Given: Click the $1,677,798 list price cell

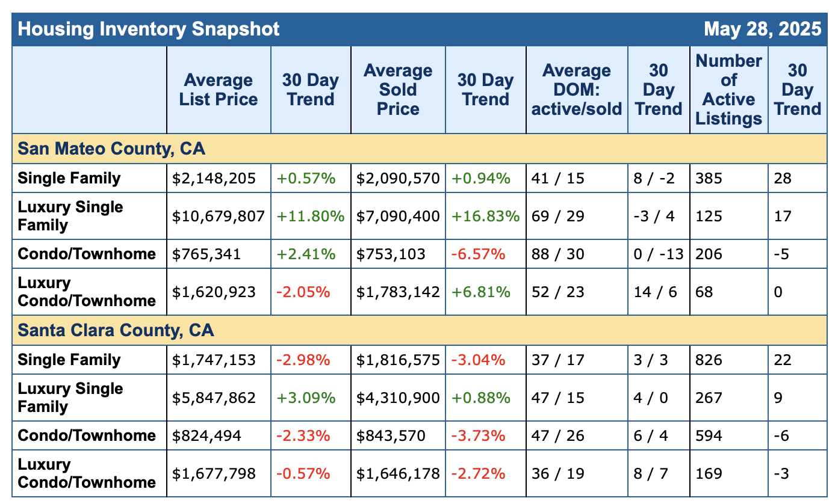Looking at the screenshot, I should pyautogui.click(x=215, y=473).
